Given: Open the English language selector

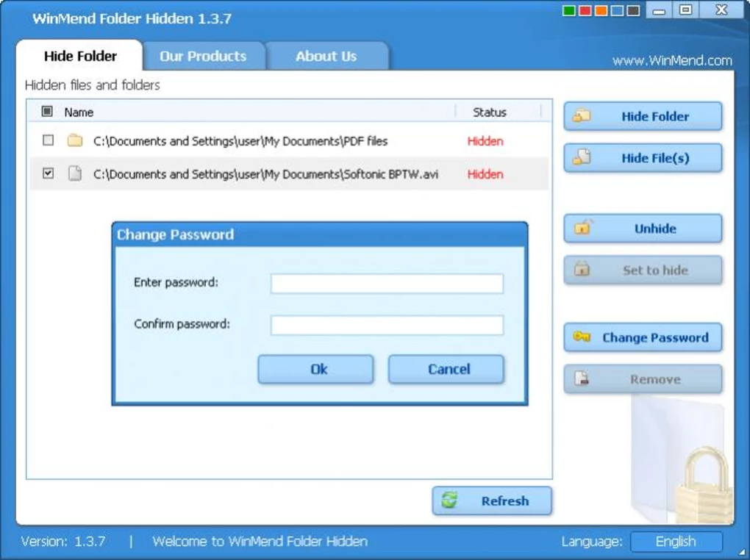Looking at the screenshot, I should tap(676, 541).
